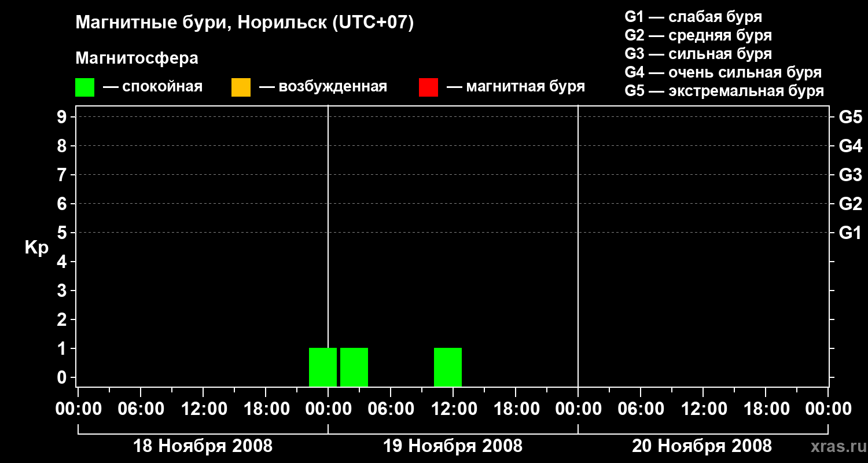868x463 pixels.
Task: Click the green 'спокойная' legend swatch
Action: click(x=85, y=87)
